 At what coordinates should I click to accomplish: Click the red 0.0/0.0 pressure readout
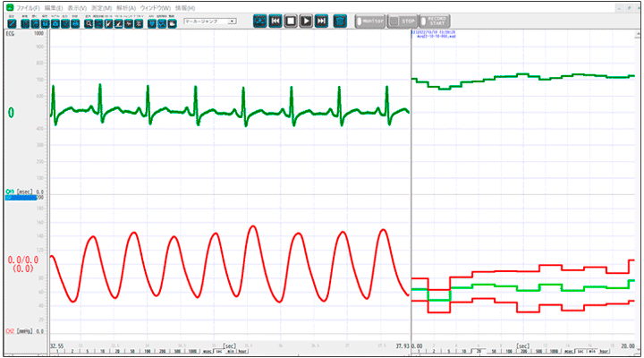23,260
